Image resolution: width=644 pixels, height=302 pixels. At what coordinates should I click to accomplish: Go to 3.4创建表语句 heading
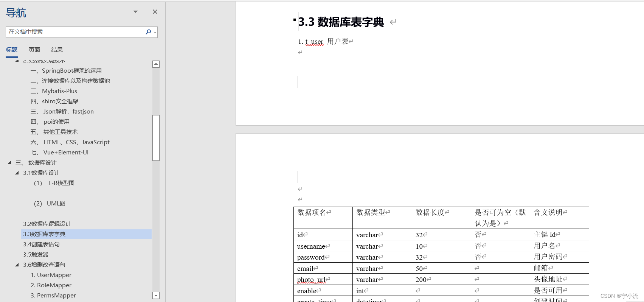[41, 244]
